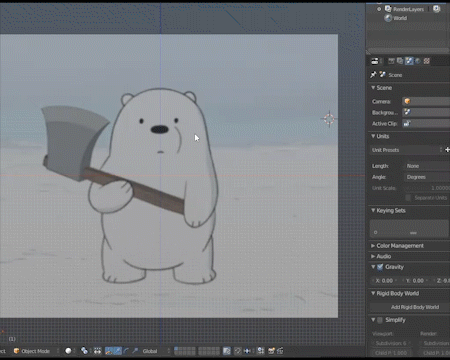Enable the Simplify checkbox
This screenshot has height=360, width=450.
pyautogui.click(x=380, y=320)
